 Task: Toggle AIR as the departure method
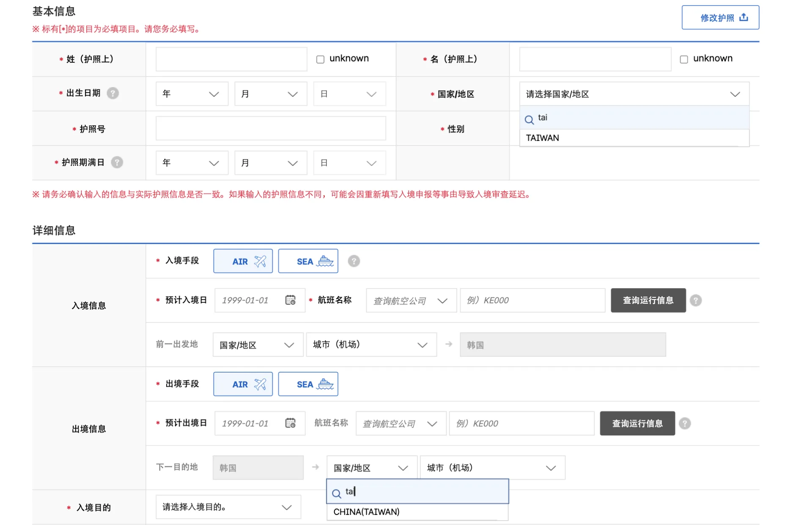point(243,384)
